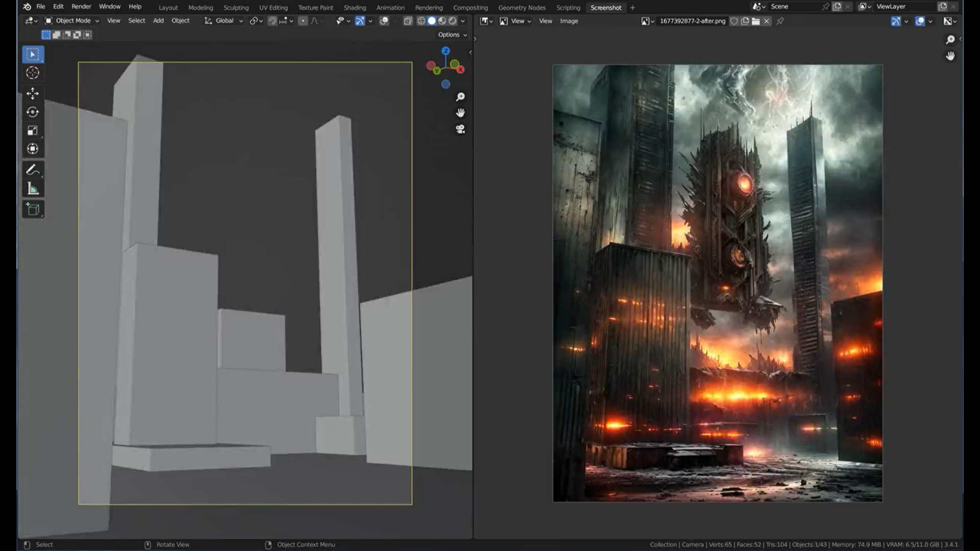Image resolution: width=980 pixels, height=551 pixels.
Task: Select the Move tool in the toolbar
Action: coord(33,93)
